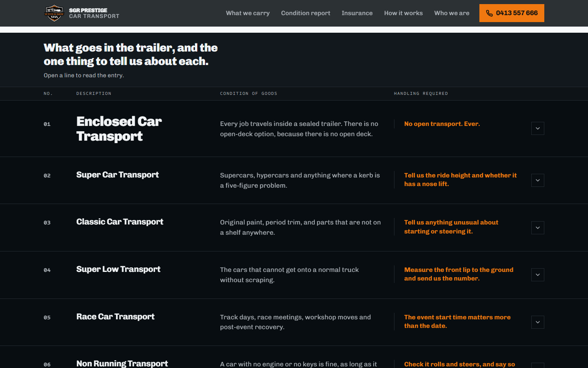Click the row number 01
This screenshot has width=588, height=368.
(x=47, y=124)
